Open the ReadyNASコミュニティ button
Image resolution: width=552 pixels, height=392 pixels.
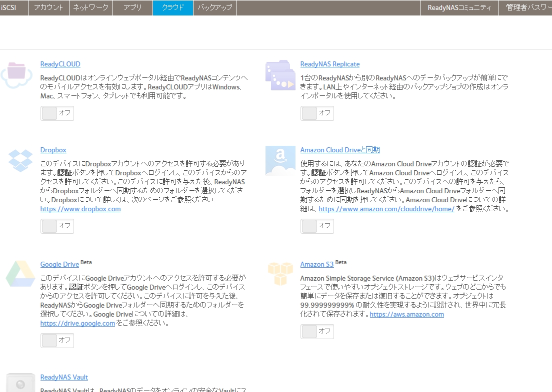(459, 7)
